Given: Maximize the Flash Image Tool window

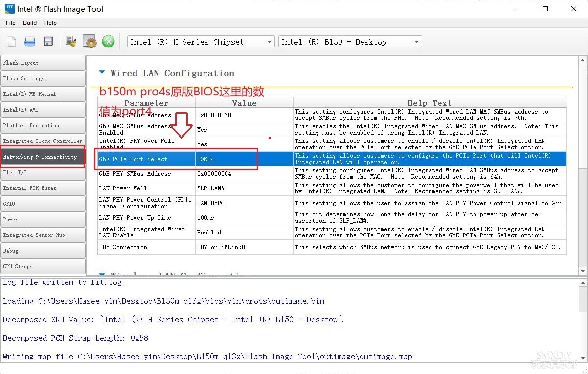Looking at the screenshot, I should click(x=545, y=9).
